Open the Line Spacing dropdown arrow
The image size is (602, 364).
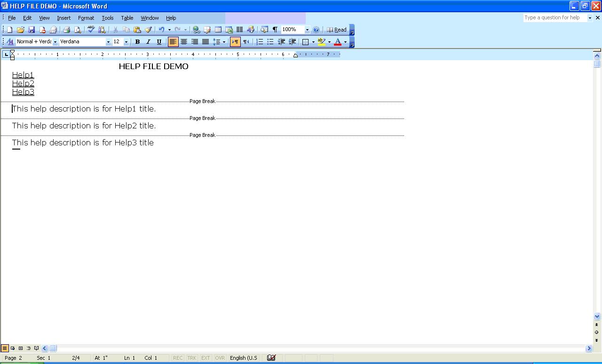(224, 42)
